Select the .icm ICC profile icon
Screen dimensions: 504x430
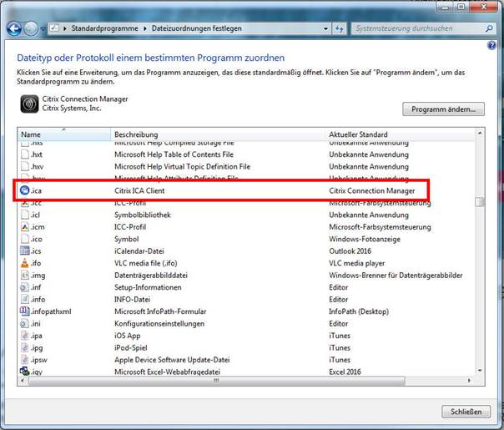click(x=24, y=226)
